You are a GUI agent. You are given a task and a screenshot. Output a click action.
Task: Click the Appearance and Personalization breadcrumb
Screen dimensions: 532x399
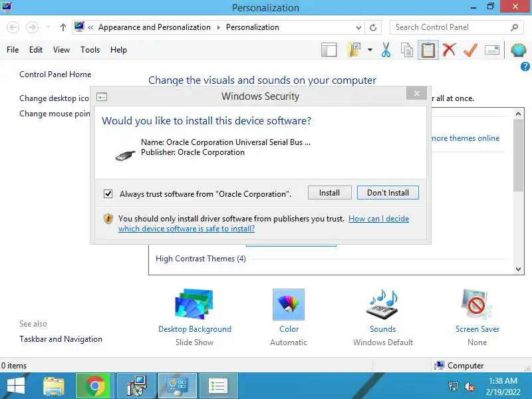pos(154,27)
